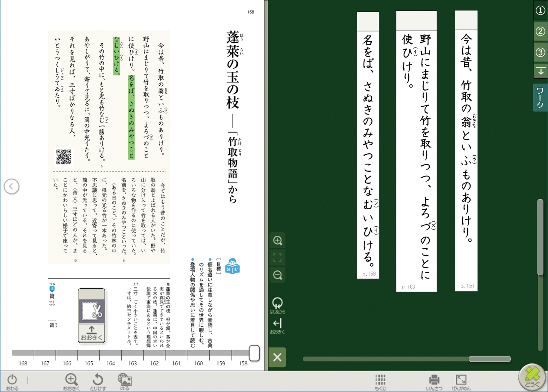Click the horizontal scrollbar thumb in work panel
Screen dimensions: 548x392
(490, 359)
